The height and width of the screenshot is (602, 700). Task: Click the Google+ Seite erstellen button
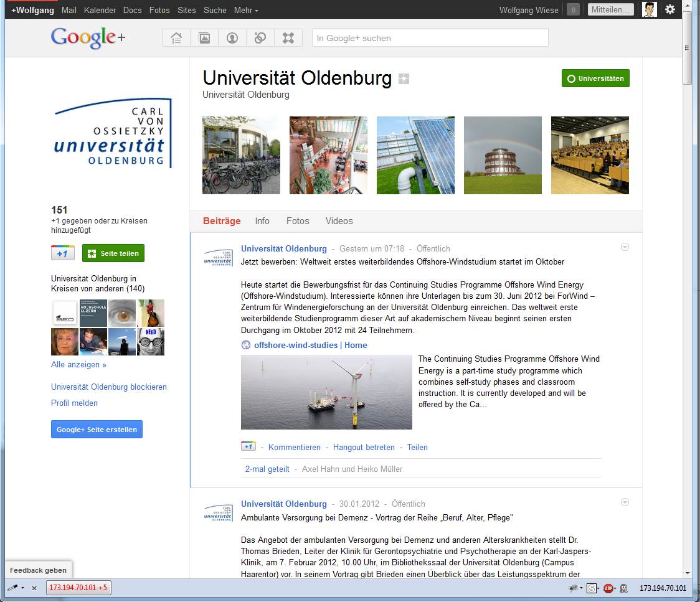click(97, 430)
